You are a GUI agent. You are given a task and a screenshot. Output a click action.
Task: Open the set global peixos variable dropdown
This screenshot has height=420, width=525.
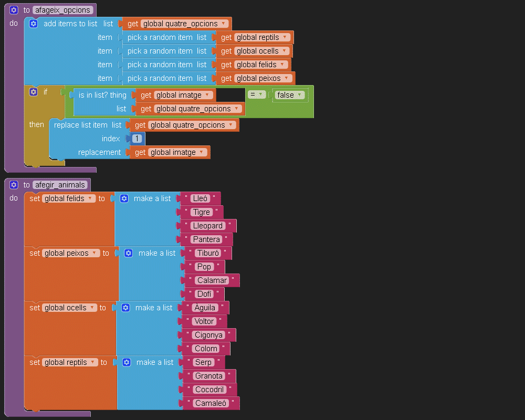coord(94,253)
